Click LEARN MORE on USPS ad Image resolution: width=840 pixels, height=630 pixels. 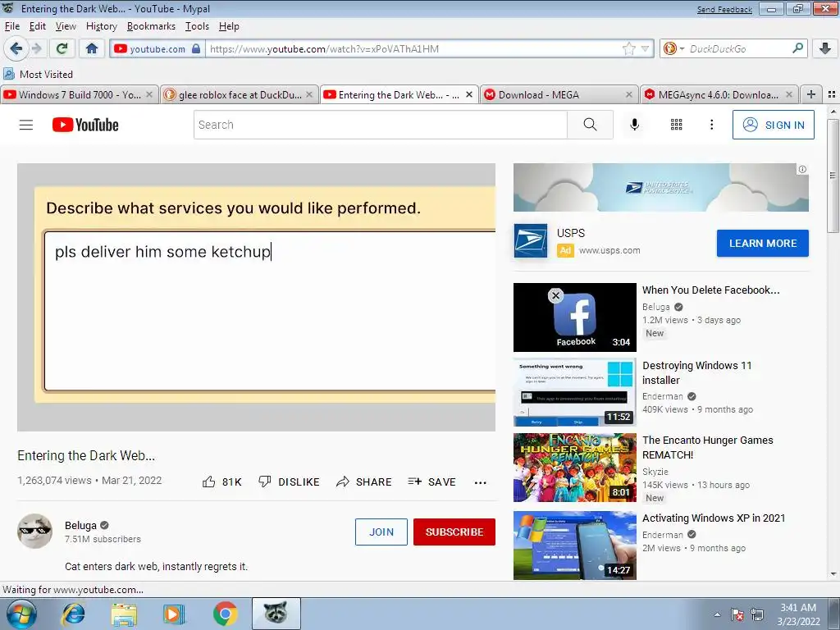(x=763, y=243)
